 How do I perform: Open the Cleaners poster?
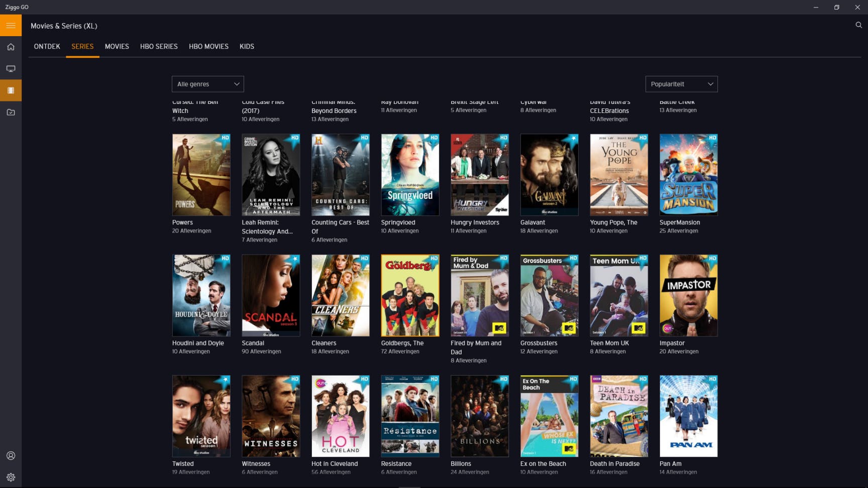click(x=341, y=295)
